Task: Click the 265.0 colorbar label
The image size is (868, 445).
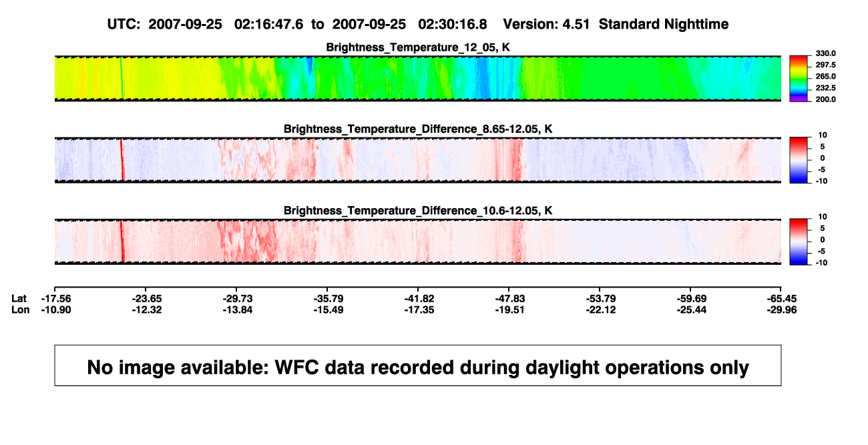Action: pyautogui.click(x=826, y=76)
